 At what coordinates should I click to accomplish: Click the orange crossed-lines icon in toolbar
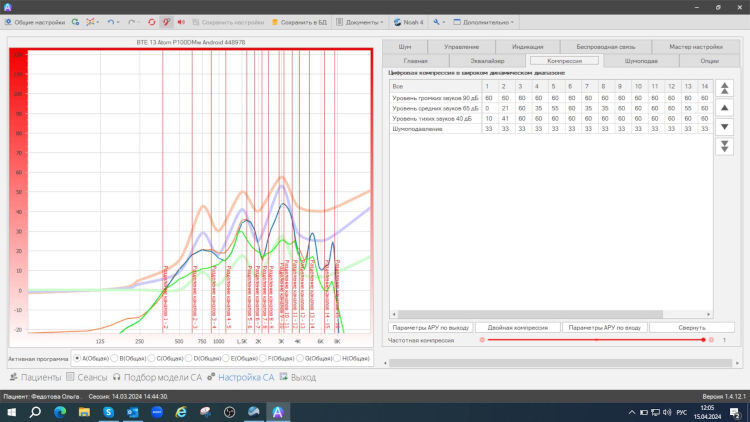(90, 22)
